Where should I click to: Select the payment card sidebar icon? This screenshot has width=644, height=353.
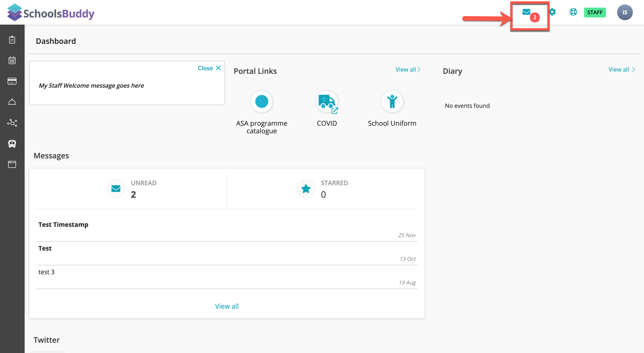12,81
